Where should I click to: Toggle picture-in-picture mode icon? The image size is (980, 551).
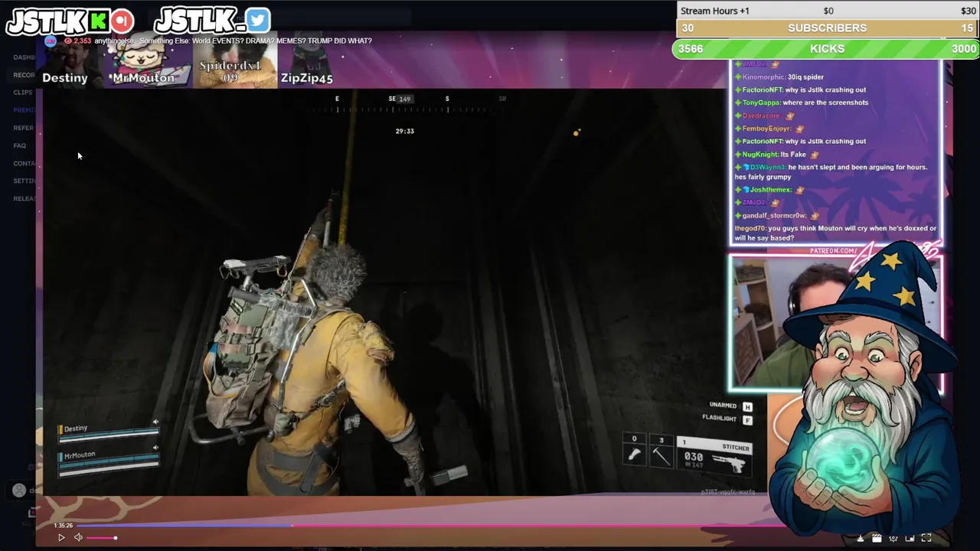[x=910, y=538]
